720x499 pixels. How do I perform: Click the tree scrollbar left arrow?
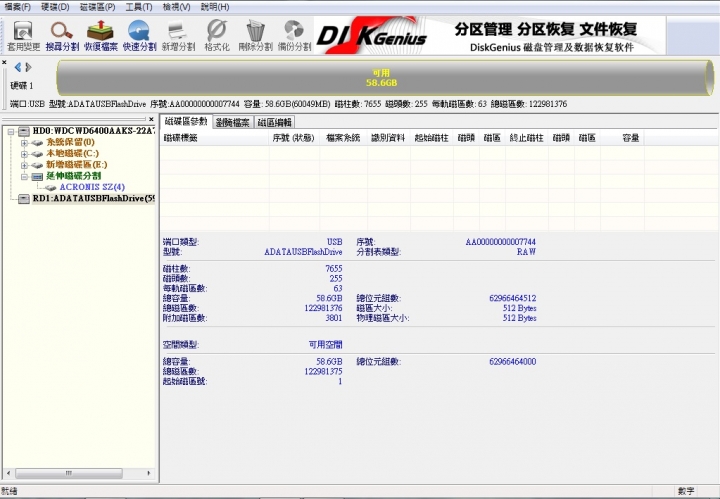click(8, 473)
